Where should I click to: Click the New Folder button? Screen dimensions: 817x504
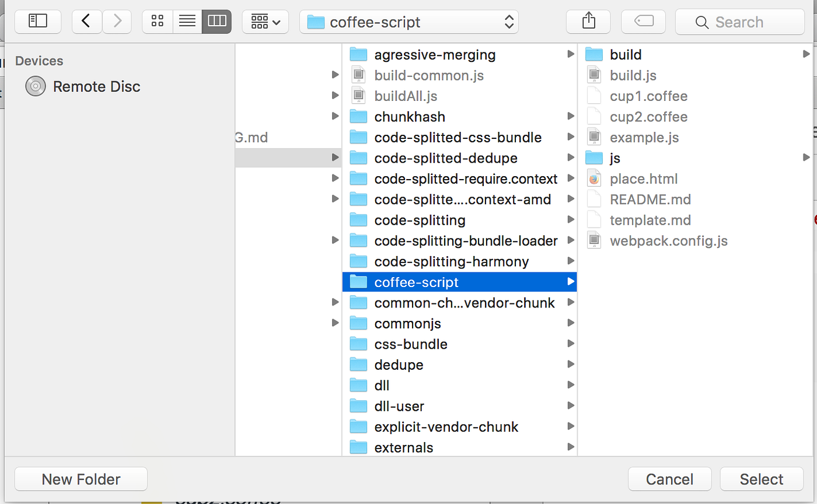(x=81, y=478)
